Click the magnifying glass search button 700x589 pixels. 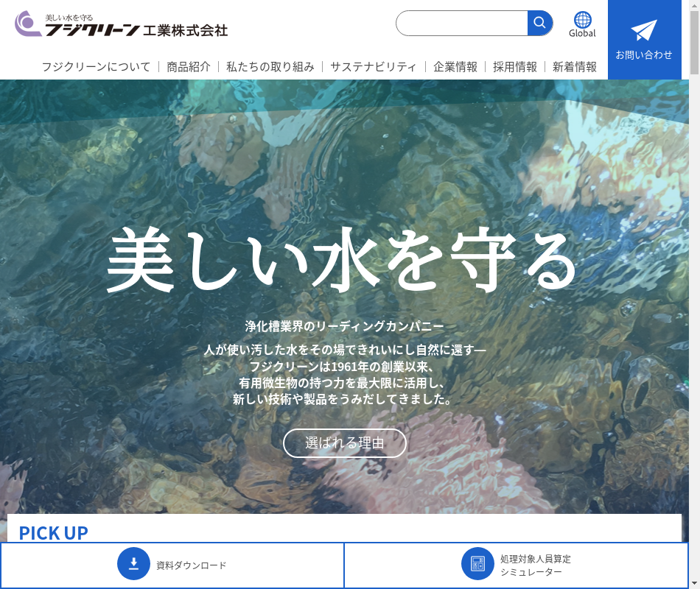coord(539,23)
